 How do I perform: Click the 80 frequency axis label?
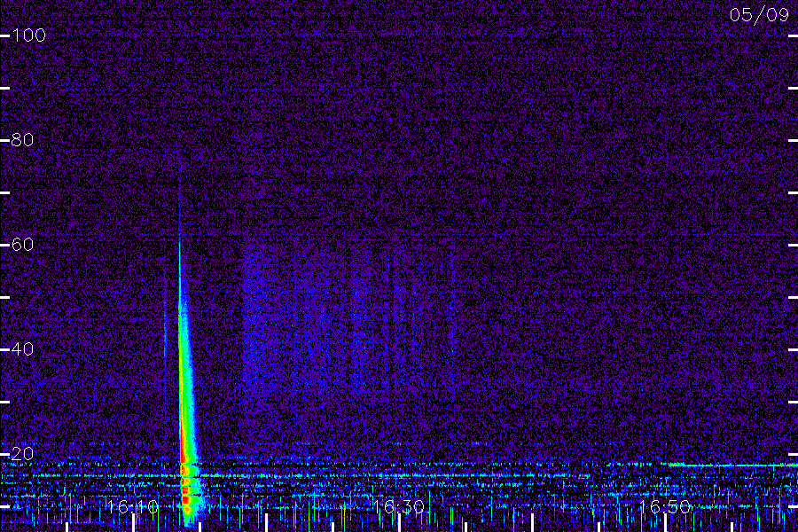22,139
